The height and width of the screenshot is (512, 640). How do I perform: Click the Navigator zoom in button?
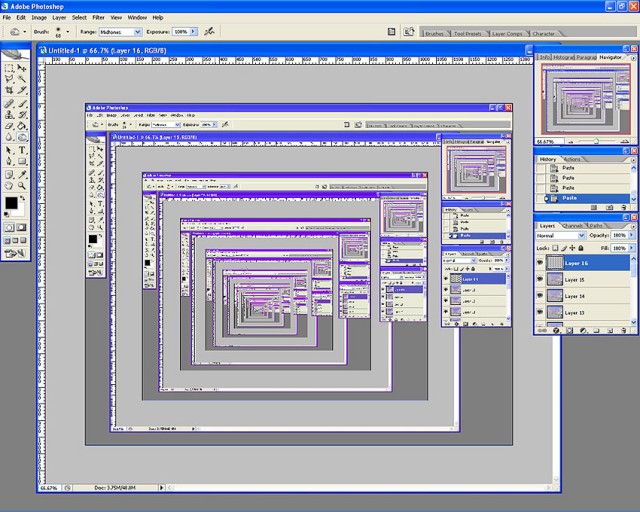coord(624,141)
